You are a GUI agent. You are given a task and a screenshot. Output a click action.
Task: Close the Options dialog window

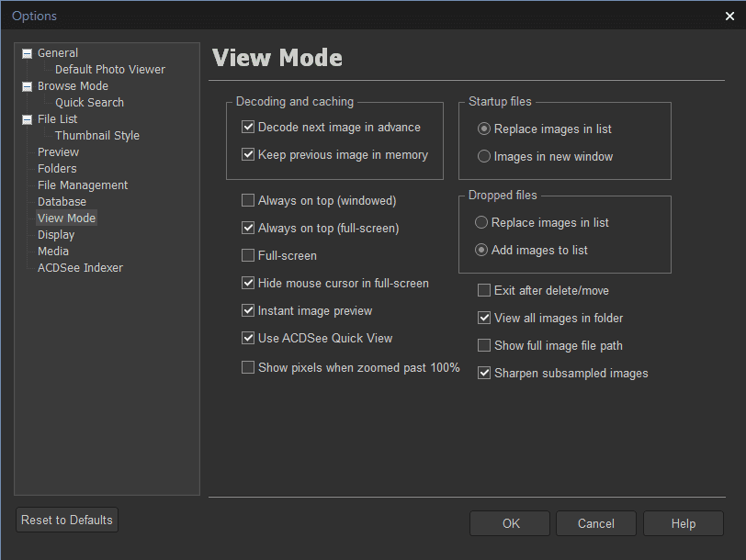[x=729, y=16]
